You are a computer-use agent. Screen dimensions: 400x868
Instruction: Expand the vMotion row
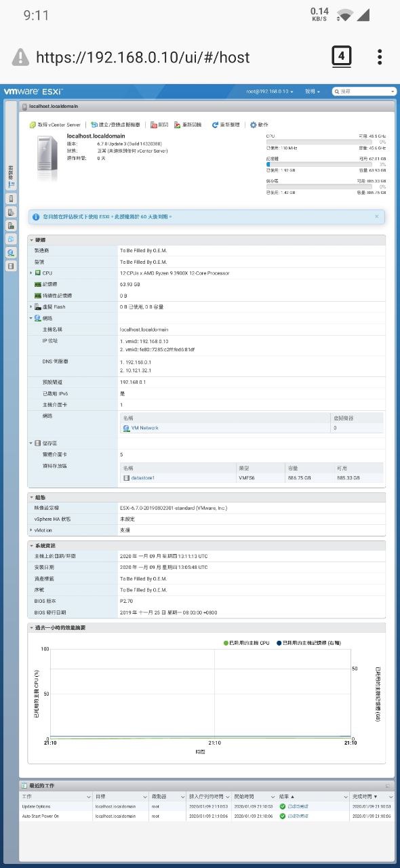(31, 530)
